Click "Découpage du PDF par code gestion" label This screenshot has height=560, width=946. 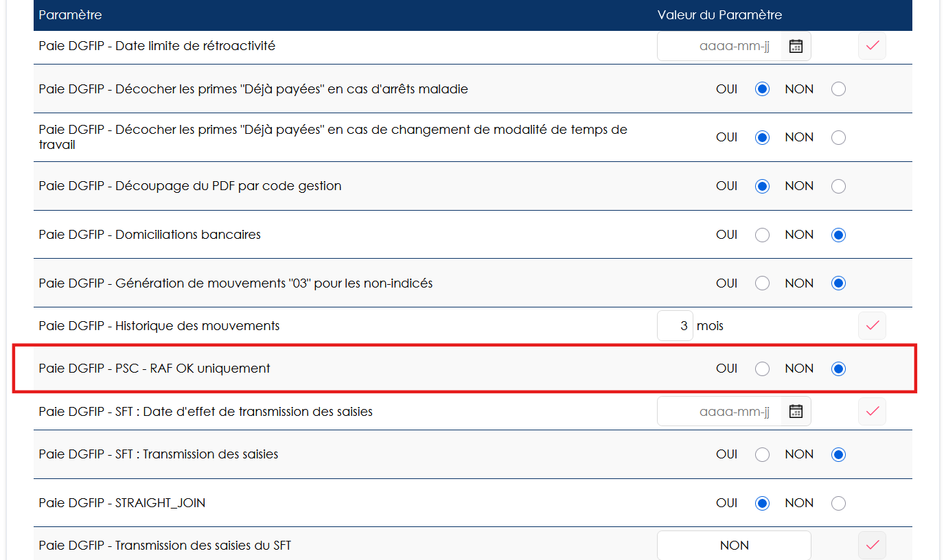190,186
